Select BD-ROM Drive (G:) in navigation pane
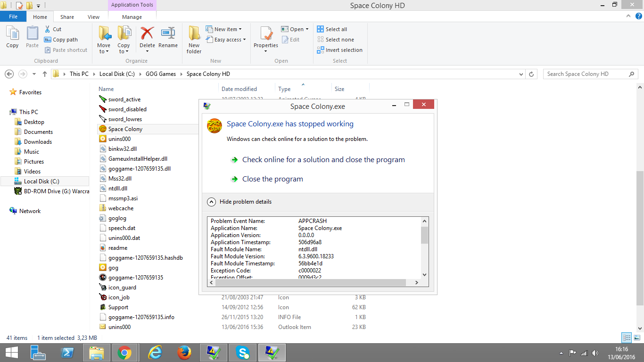The image size is (644, 362). (x=52, y=191)
